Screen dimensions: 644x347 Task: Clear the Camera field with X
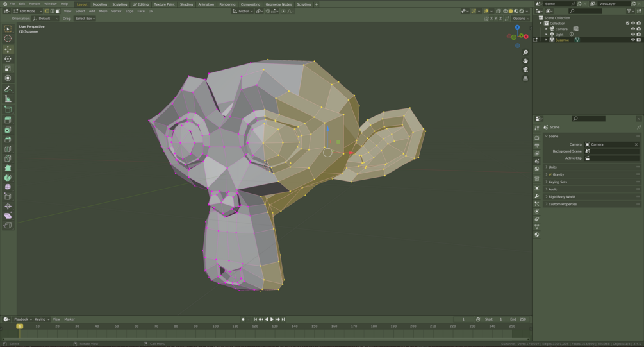pos(636,144)
